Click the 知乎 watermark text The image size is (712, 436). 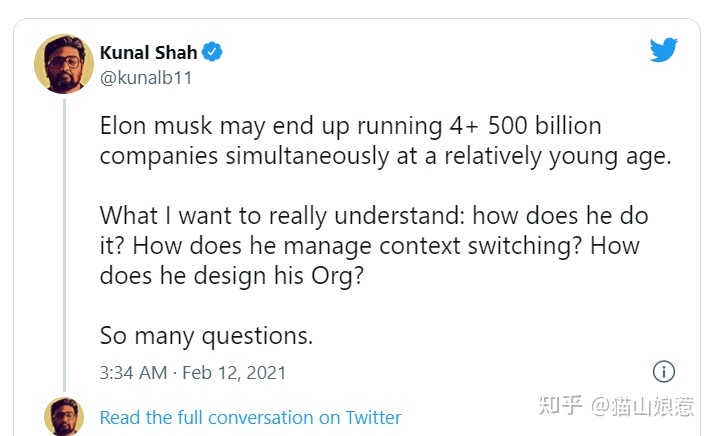tap(561, 406)
